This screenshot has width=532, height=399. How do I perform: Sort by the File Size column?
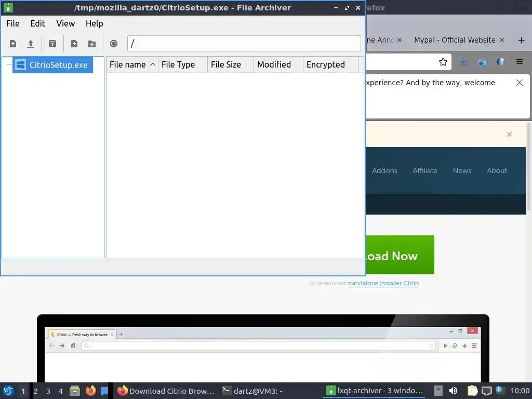[x=230, y=64]
